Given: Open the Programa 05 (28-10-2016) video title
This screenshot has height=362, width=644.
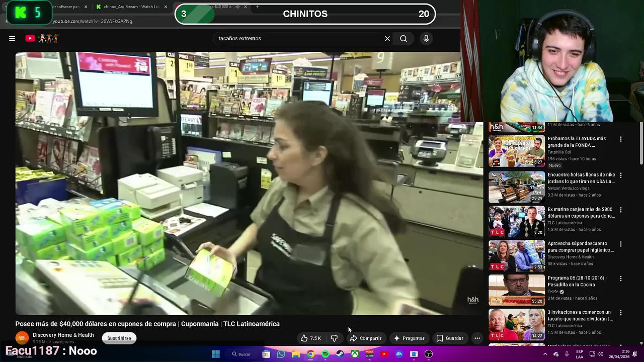Looking at the screenshot, I should pos(577,281).
